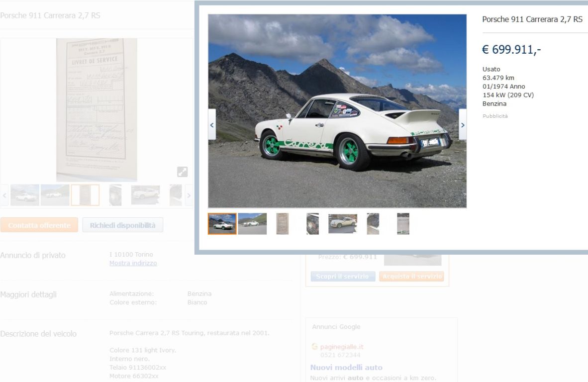Image resolution: width=588 pixels, height=382 pixels.
Task: Enlarge the service booklet image on the background page
Action: click(x=182, y=172)
